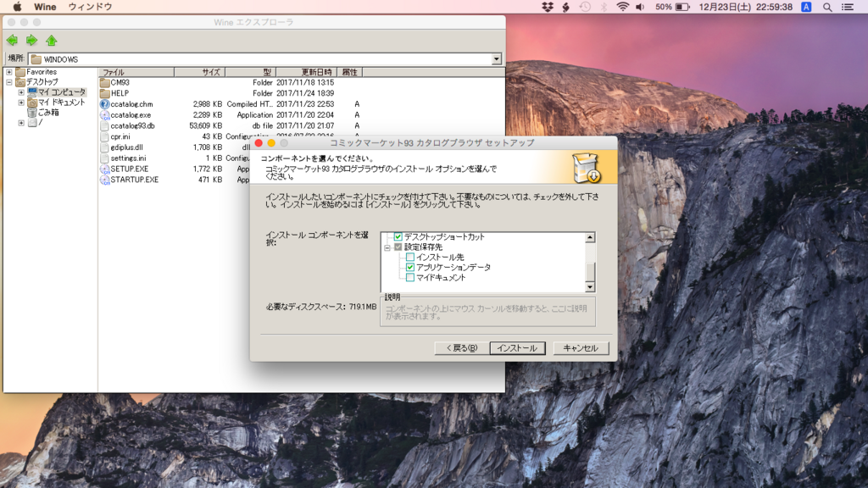The height and width of the screenshot is (488, 868).
Task: Click the component list scrollbar thumb
Action: click(590, 272)
